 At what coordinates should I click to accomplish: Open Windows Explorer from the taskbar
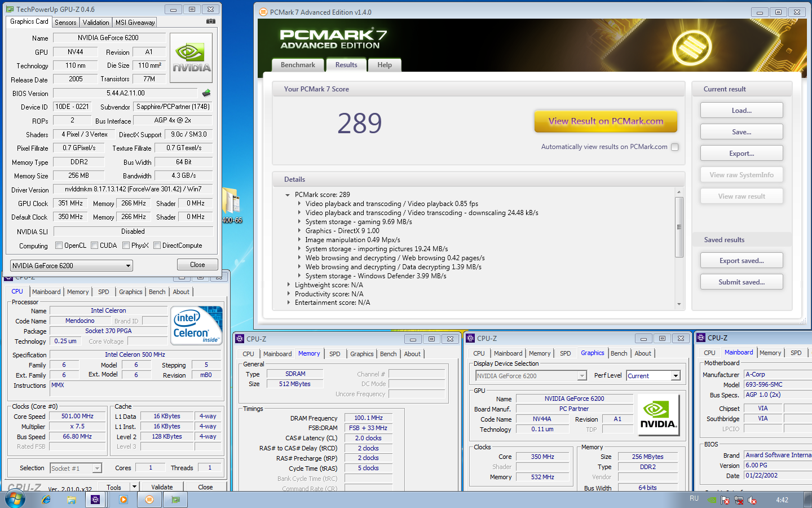tap(72, 500)
